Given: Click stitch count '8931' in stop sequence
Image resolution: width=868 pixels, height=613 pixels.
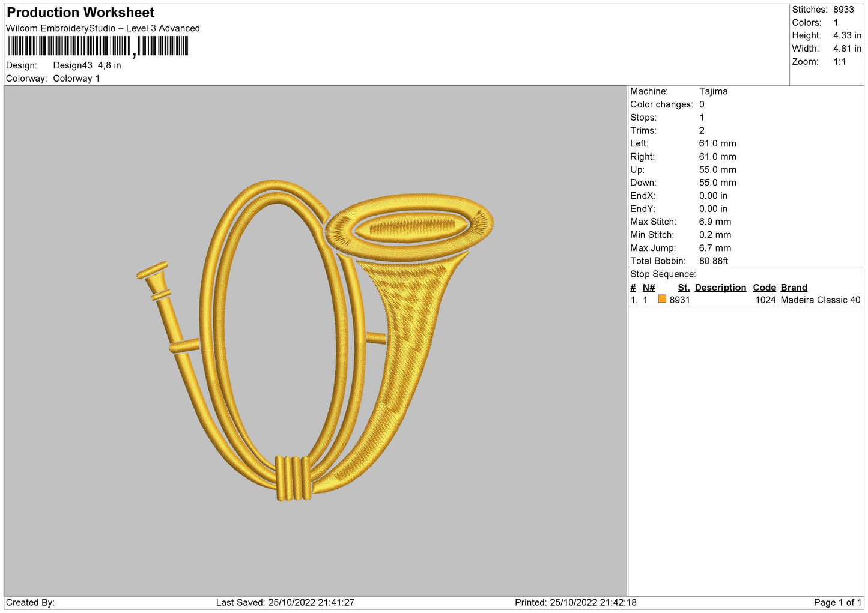Looking at the screenshot, I should click(679, 300).
